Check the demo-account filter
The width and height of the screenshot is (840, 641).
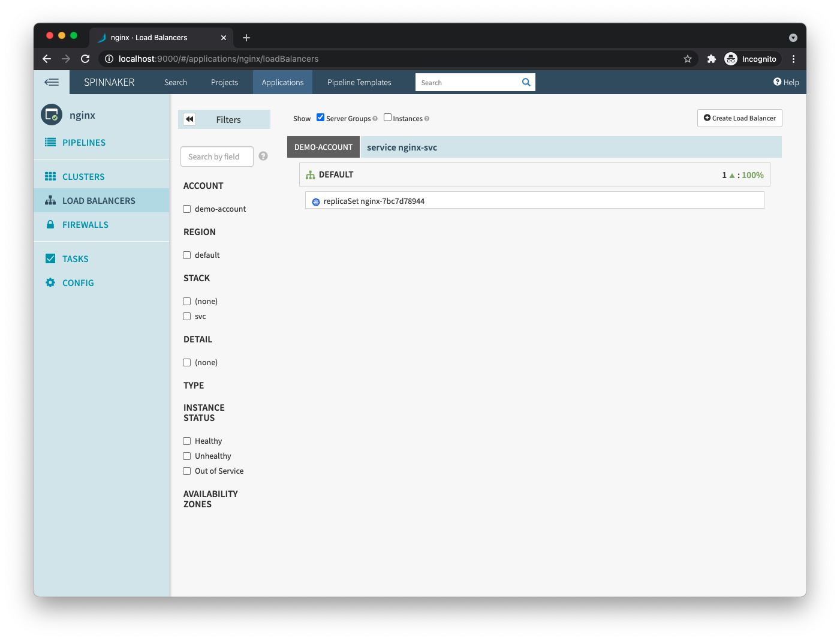(x=187, y=209)
